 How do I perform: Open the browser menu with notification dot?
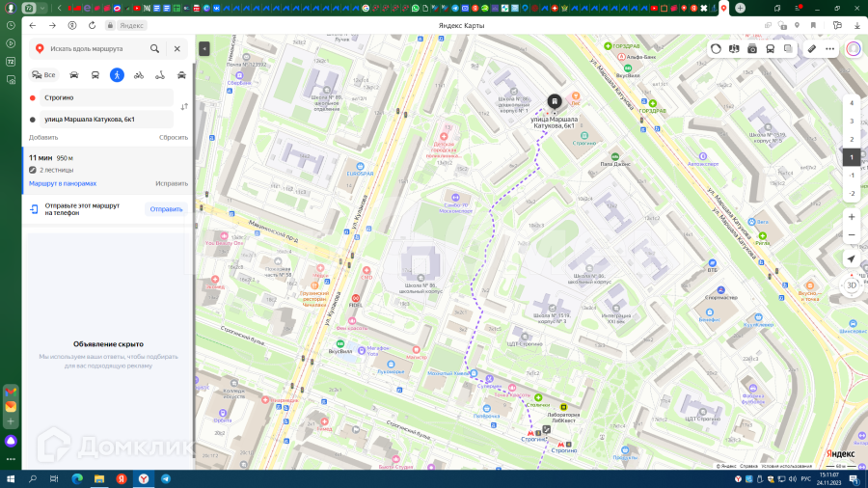[x=799, y=9]
